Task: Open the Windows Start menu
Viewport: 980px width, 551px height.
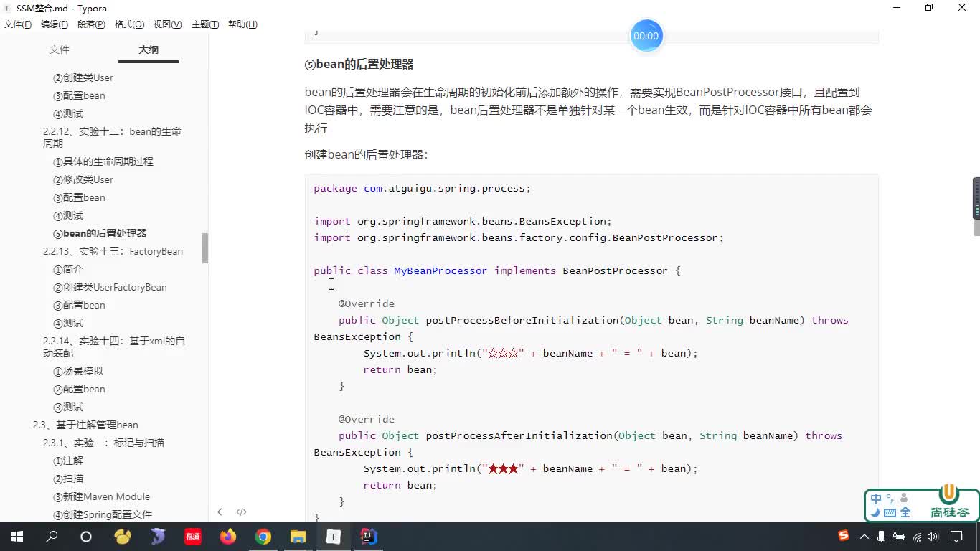Action: click(x=17, y=537)
